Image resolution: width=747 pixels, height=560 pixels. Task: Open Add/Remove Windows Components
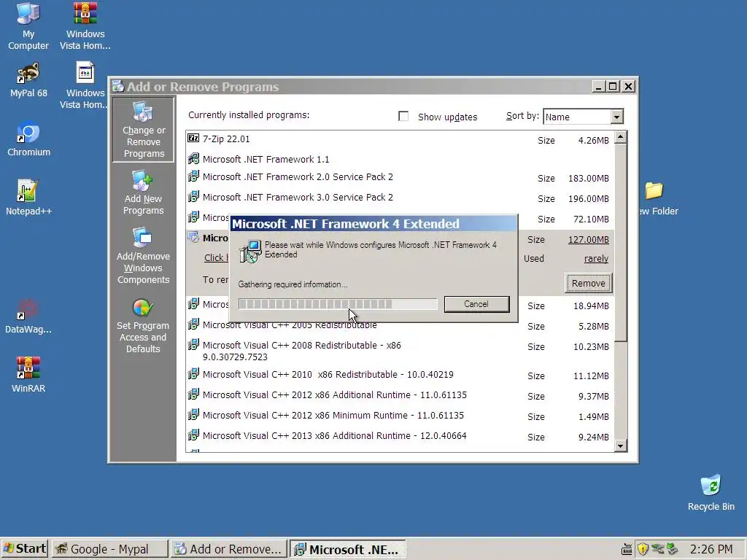click(x=144, y=256)
